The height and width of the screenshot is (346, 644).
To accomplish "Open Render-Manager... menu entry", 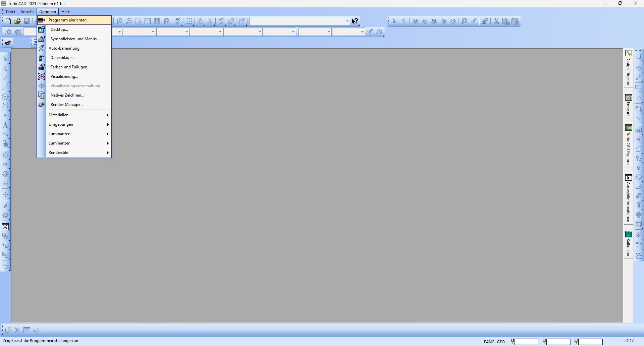I will [74, 105].
